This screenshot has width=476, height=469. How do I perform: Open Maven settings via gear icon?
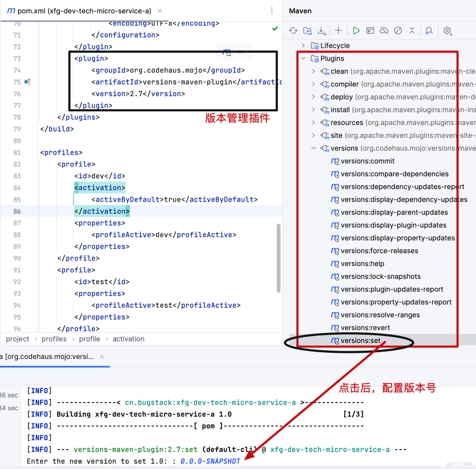click(x=447, y=30)
